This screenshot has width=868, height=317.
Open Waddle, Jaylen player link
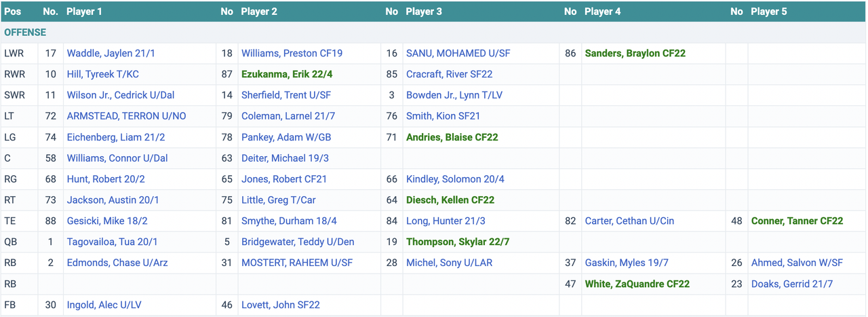111,54
